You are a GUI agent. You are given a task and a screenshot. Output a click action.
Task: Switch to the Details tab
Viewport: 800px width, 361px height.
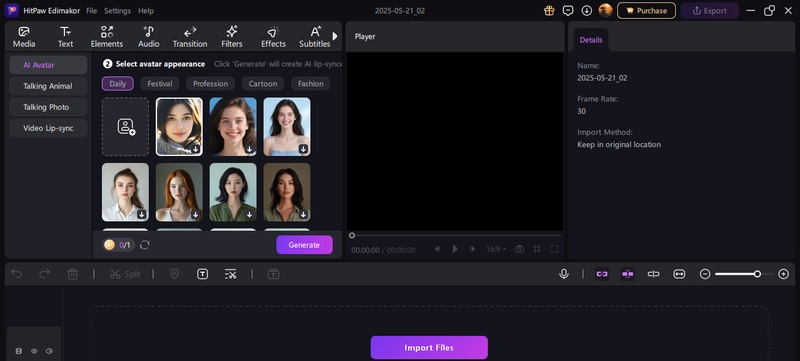click(x=591, y=40)
